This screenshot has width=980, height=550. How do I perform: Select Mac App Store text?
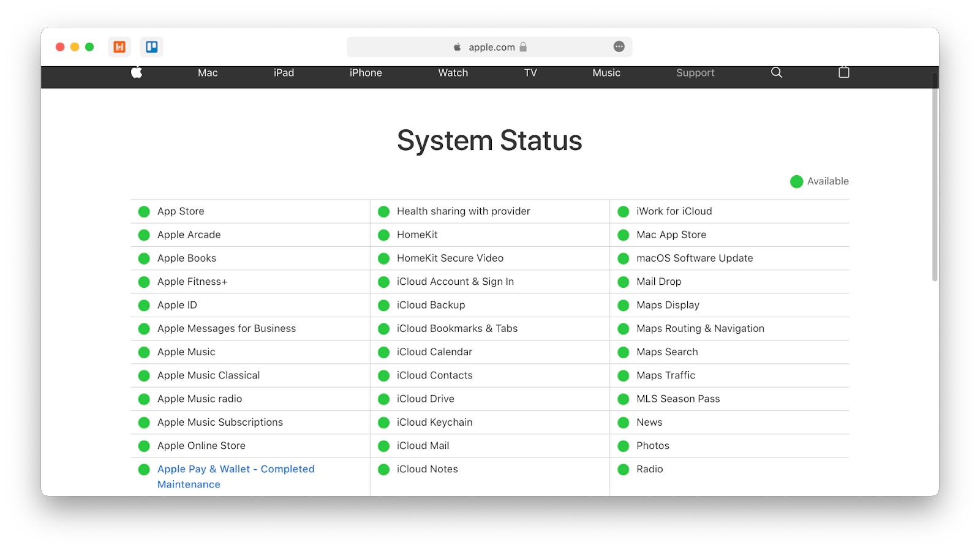point(671,235)
